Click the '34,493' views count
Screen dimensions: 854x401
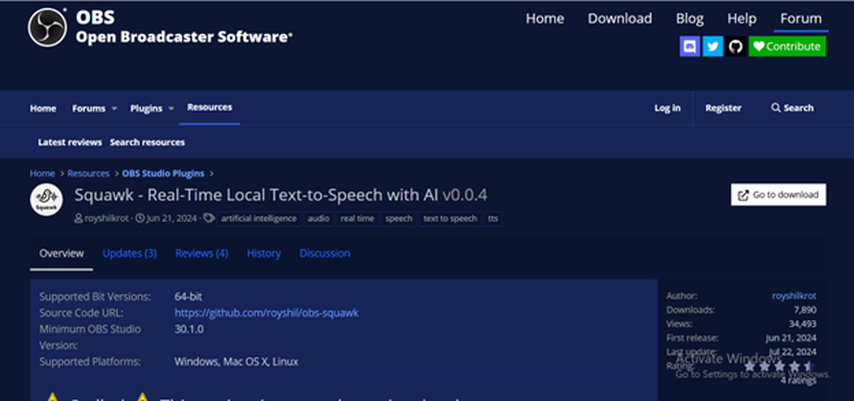point(802,324)
